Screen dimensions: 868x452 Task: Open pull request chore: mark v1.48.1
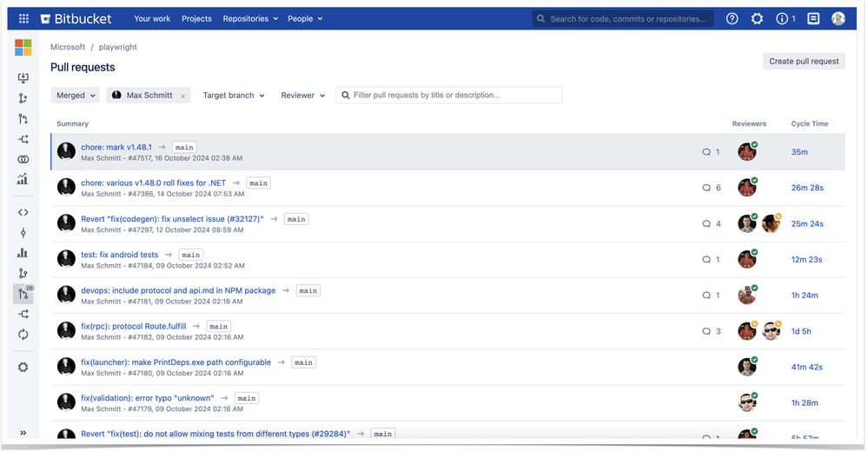tap(116, 148)
